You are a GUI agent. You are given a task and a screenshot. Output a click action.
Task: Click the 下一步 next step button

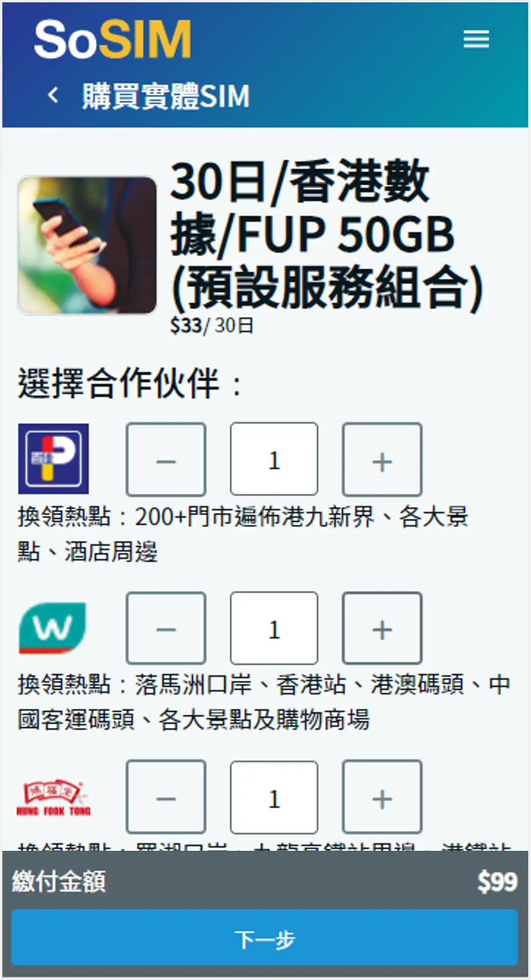point(265,937)
